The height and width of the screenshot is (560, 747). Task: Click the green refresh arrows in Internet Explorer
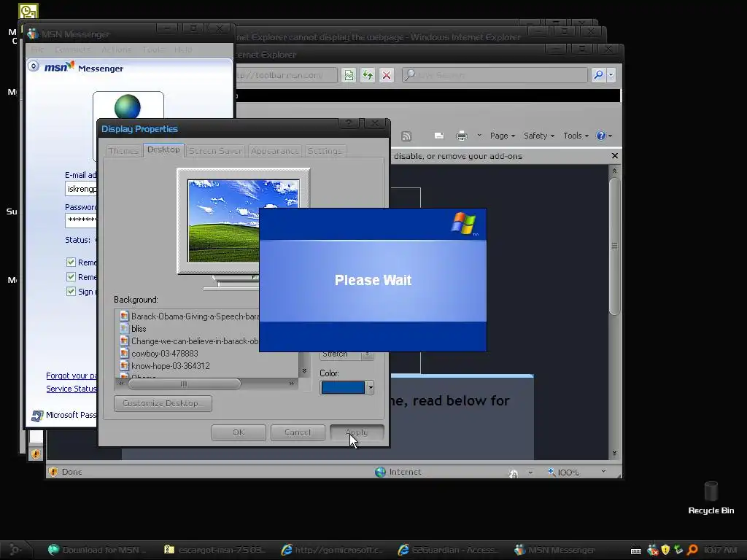point(368,75)
